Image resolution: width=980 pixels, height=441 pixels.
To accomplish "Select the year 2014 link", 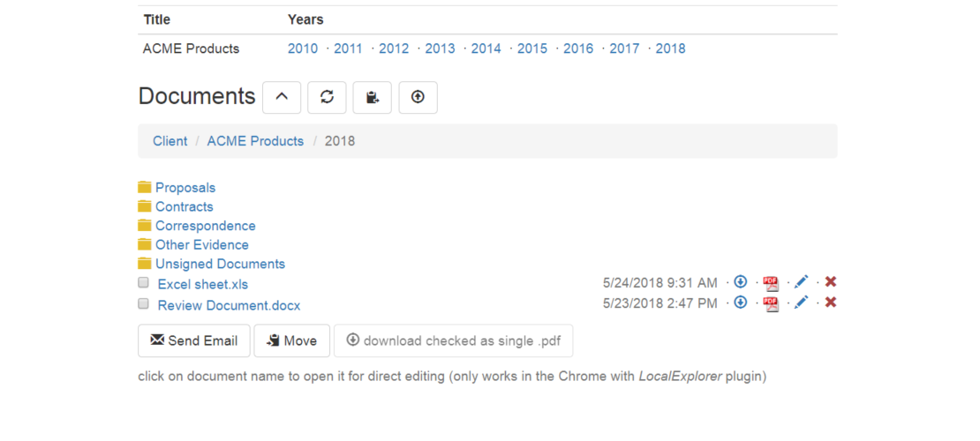I will click(486, 49).
